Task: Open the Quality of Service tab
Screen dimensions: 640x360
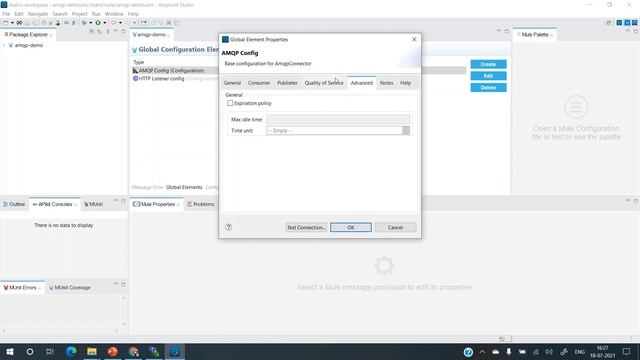Action: point(324,83)
